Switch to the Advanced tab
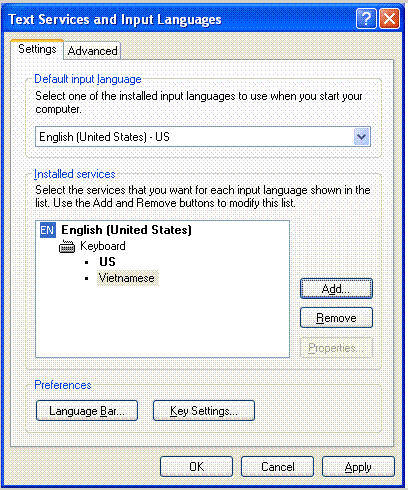Screen dimensions: 408x490 [92, 51]
